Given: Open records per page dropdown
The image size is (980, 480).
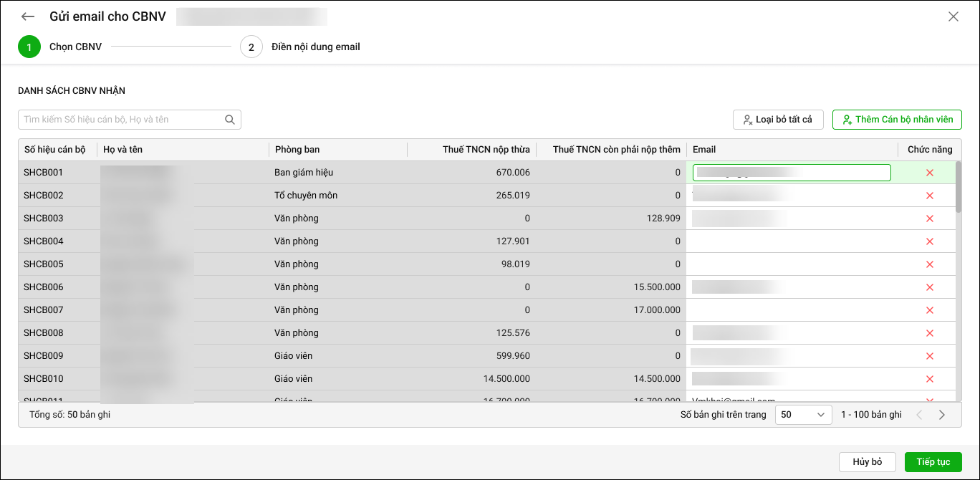Looking at the screenshot, I should (803, 415).
